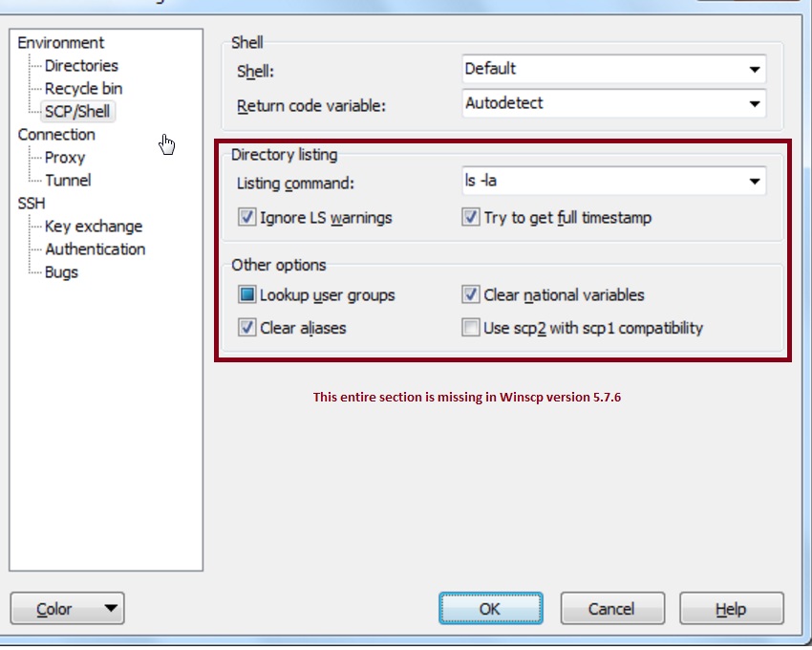Screen dimensions: 812x650
Task: Open the Help dialog
Action: coord(731,608)
